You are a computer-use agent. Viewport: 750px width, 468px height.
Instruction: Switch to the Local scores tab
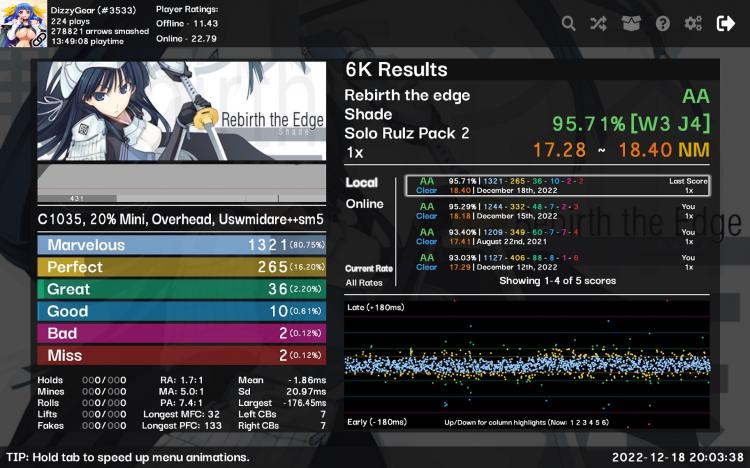pos(362,182)
